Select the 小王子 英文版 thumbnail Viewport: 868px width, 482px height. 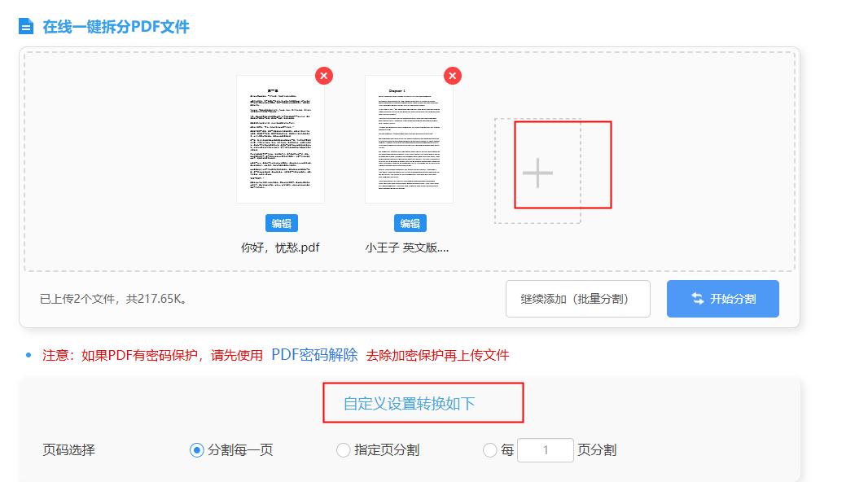point(410,138)
